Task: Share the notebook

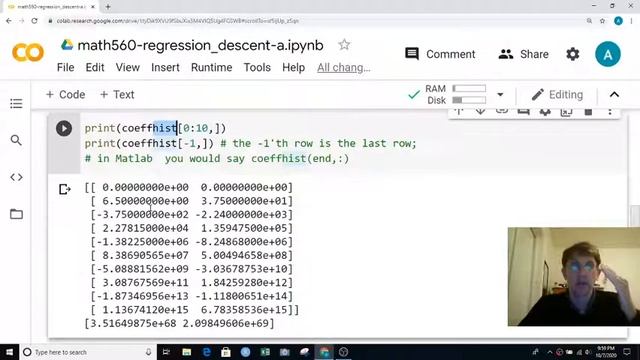Action: pos(524,54)
